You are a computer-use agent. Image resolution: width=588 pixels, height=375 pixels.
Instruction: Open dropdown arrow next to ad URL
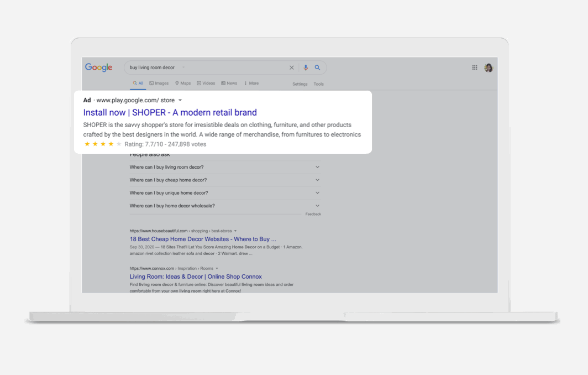point(180,100)
